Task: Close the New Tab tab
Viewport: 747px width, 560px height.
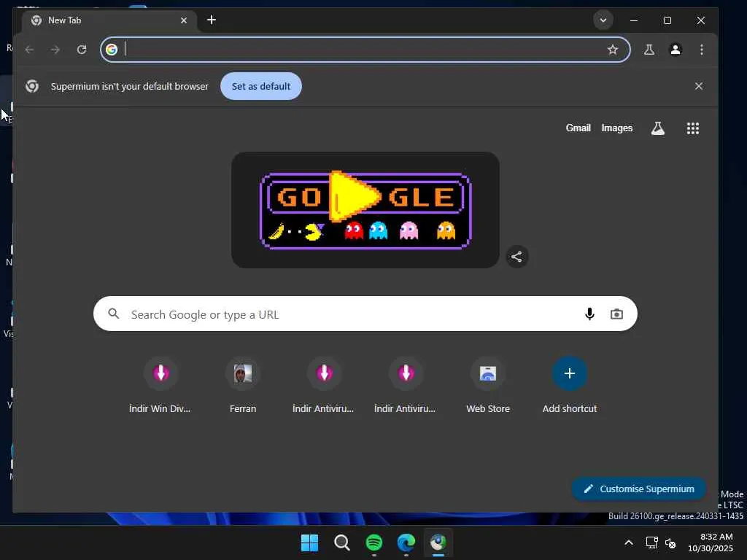Action: (184, 20)
